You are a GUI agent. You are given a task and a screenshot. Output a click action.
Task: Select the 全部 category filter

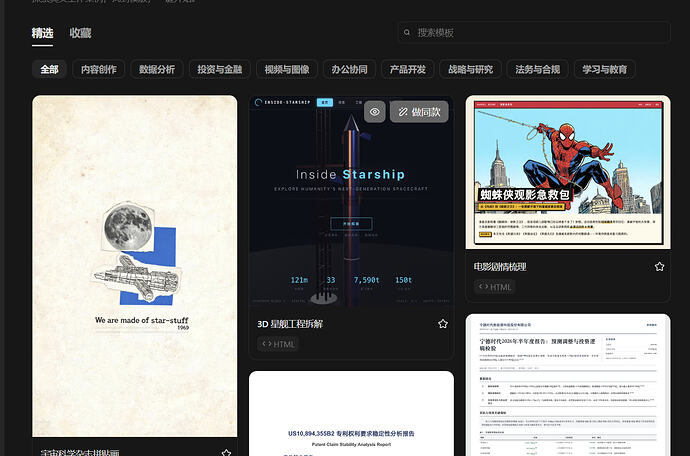pyautogui.click(x=49, y=70)
